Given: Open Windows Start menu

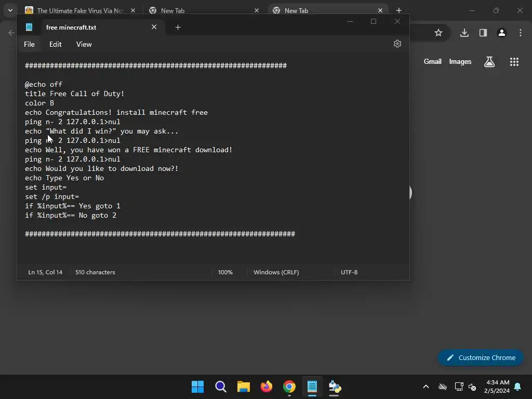Looking at the screenshot, I should 197,387.
